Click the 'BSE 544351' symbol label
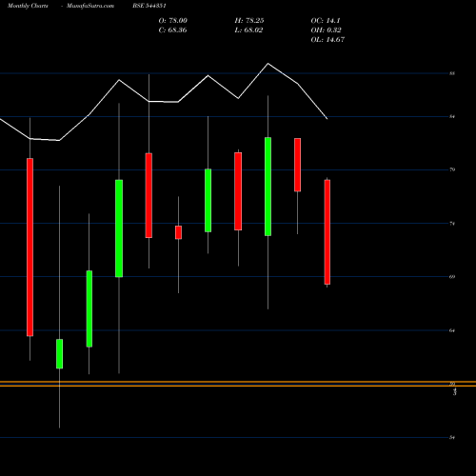 [x=149, y=6]
